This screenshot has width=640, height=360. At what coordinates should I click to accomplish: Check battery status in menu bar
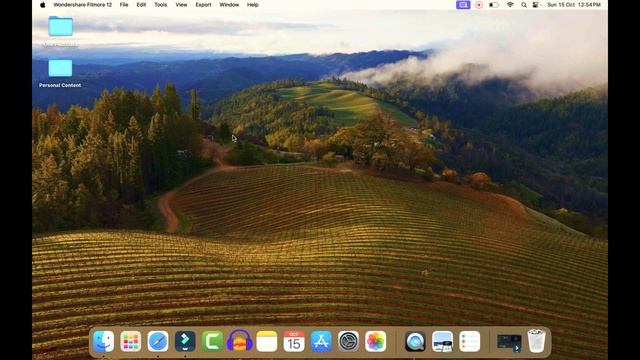[494, 5]
